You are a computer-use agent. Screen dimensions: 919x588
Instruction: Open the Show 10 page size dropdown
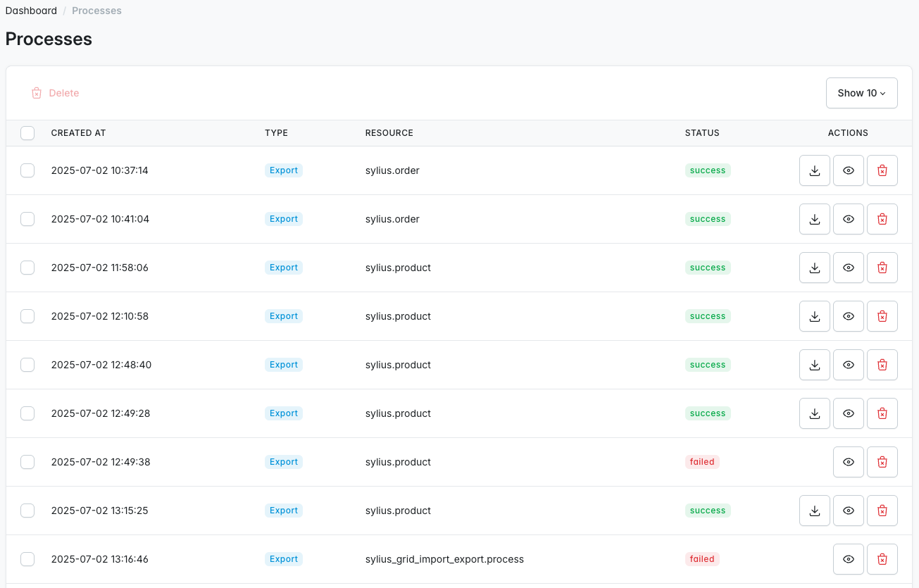click(861, 93)
